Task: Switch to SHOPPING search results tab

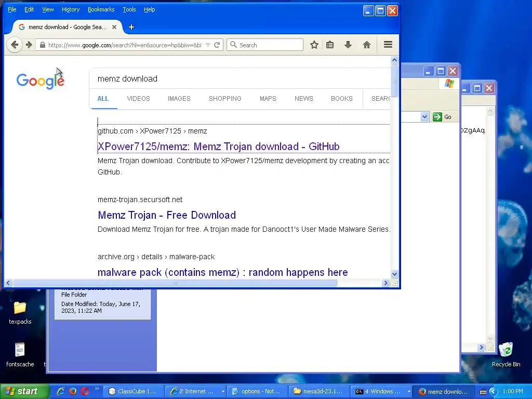Action: point(225,99)
